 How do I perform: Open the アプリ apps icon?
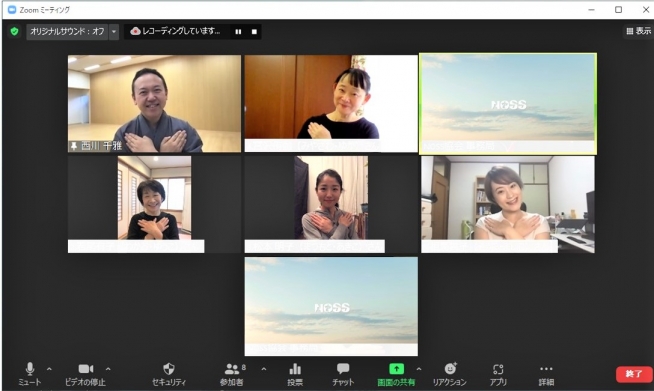click(x=498, y=374)
